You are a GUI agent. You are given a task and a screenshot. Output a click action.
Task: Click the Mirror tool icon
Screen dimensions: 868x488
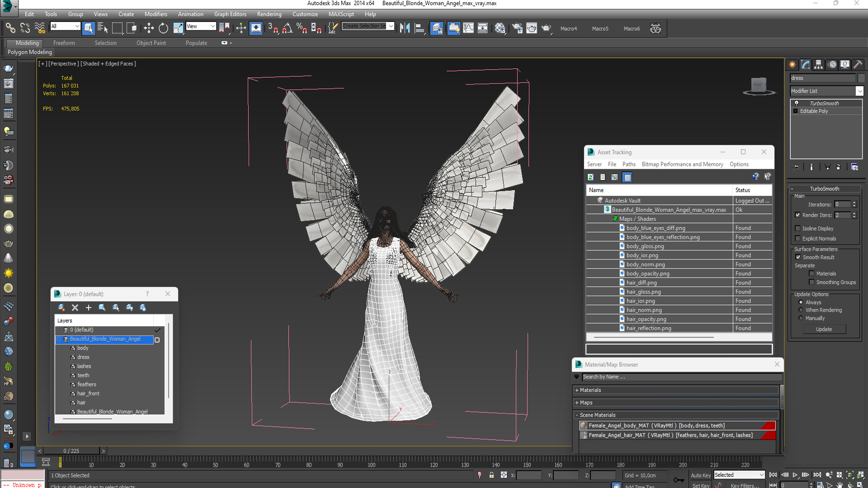click(x=405, y=28)
